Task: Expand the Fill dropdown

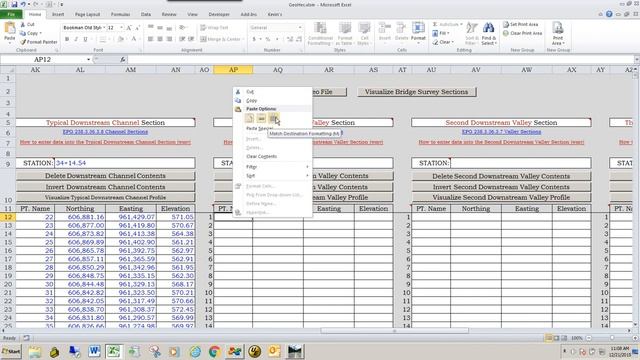Action: click(x=448, y=33)
